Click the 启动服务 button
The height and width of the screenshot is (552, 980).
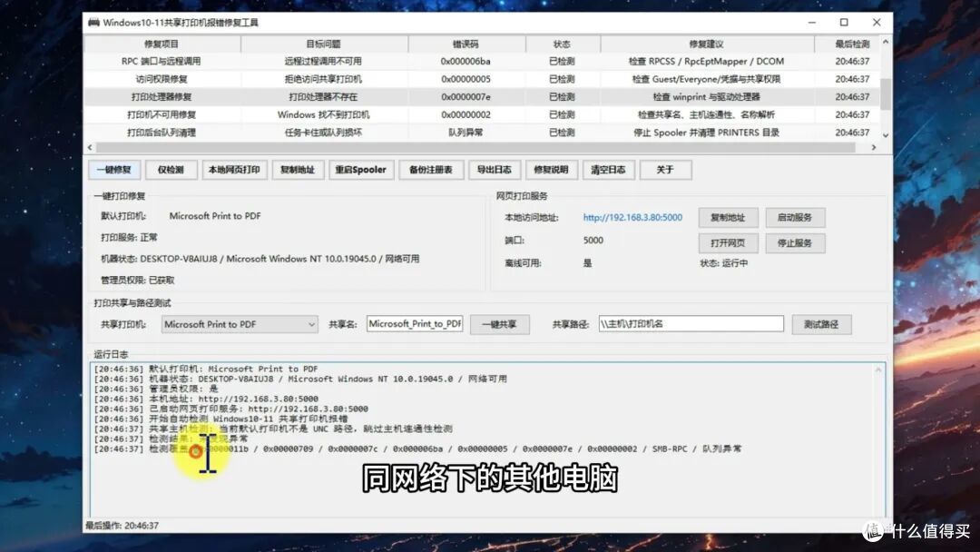pos(795,218)
